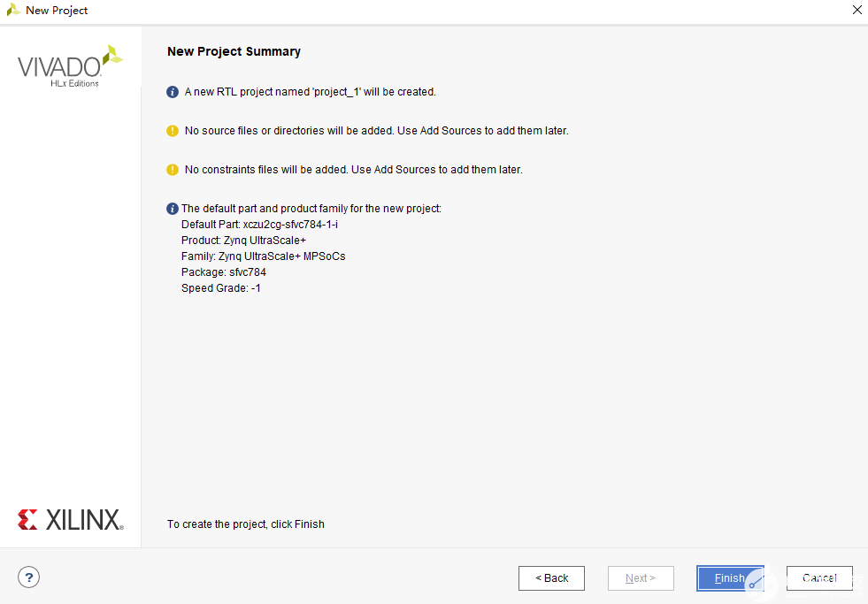This screenshot has width=868, height=604.
Task: Click the Speed Grade: -1 line
Action: 221,288
